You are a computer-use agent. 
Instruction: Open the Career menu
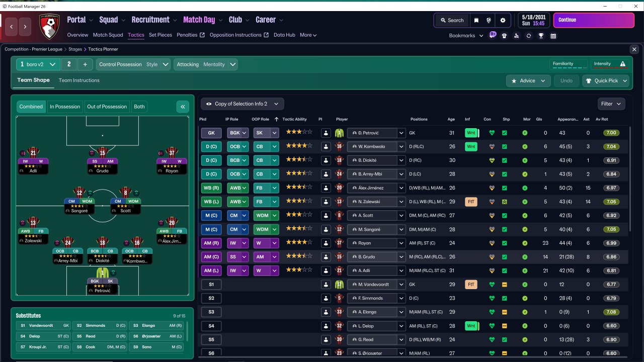pyautogui.click(x=269, y=20)
